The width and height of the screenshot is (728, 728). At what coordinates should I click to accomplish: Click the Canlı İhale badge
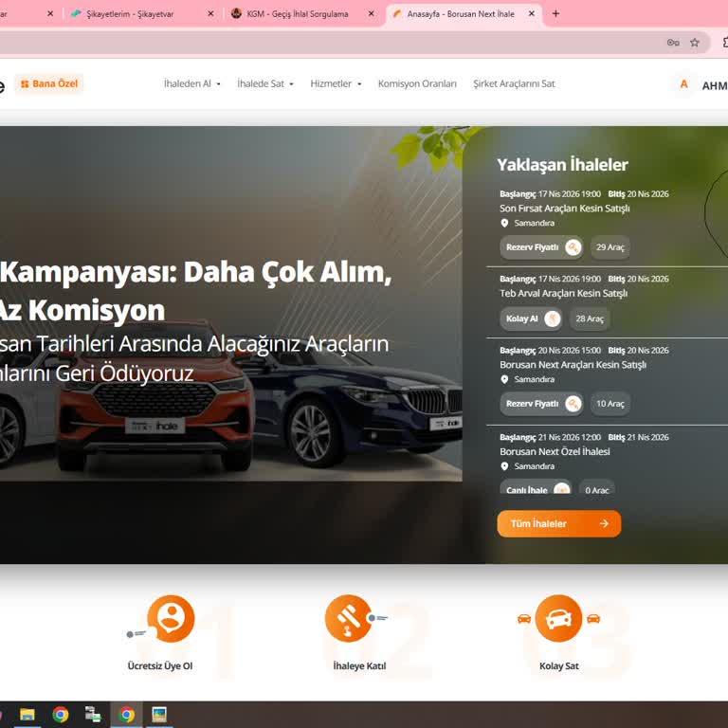(536, 487)
